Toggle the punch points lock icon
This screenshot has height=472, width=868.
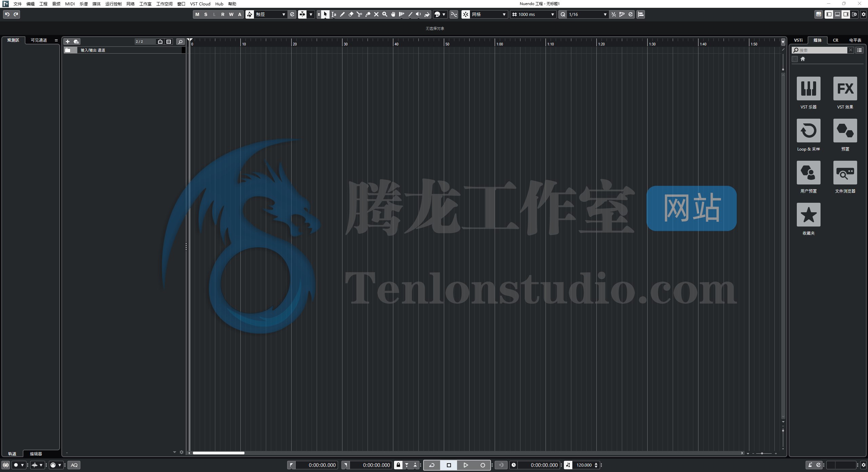click(x=398, y=465)
